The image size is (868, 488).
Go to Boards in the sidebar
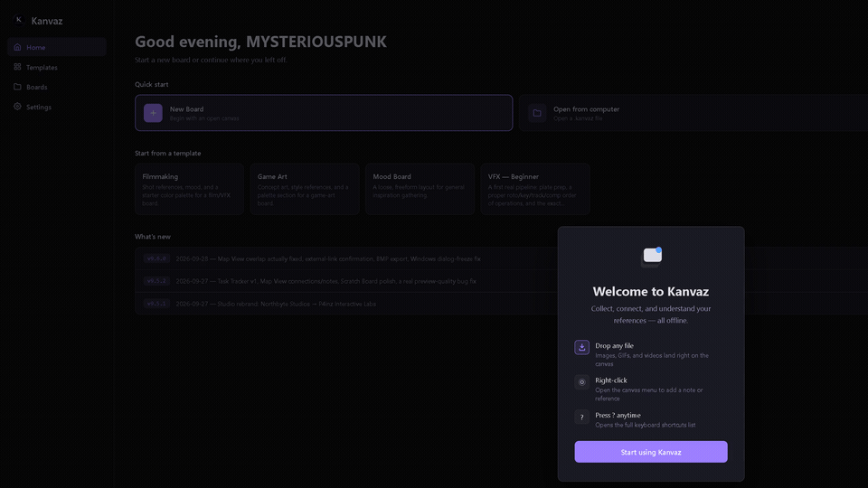pyautogui.click(x=57, y=87)
